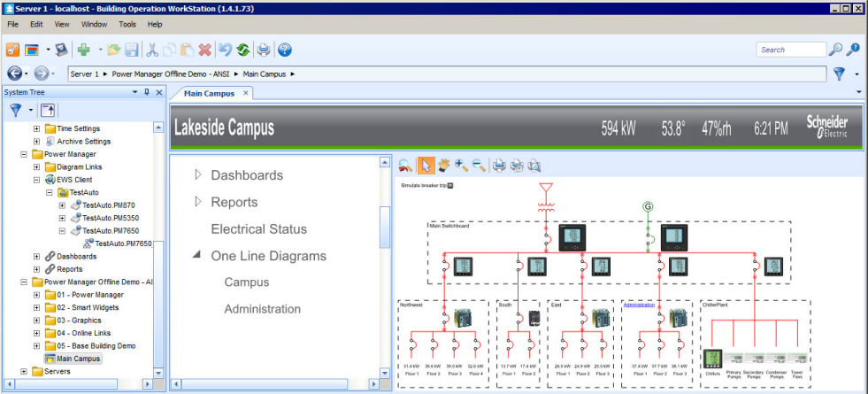This screenshot has width=868, height=394.
Task: Collapse the TestAuto tree node
Action: coord(50,192)
